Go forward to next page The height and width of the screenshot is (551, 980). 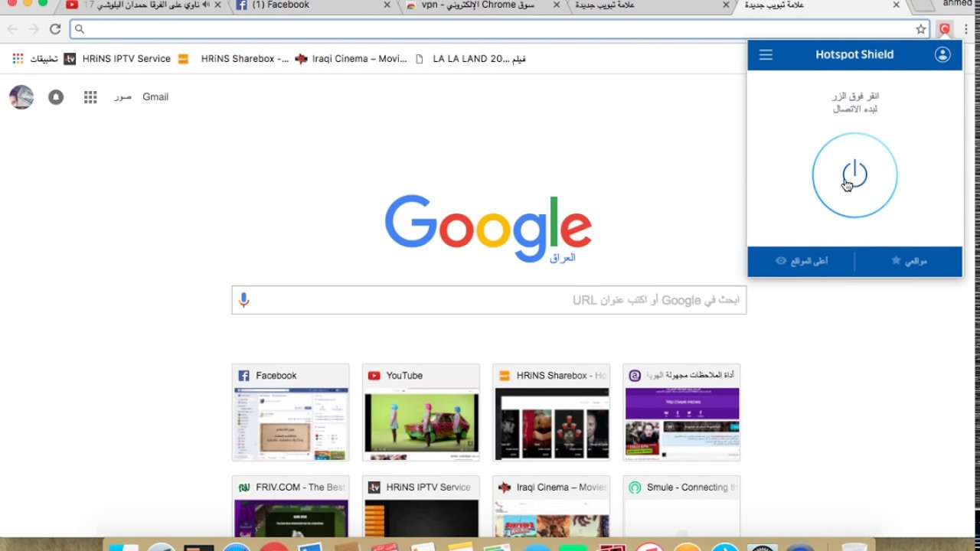coord(33,29)
